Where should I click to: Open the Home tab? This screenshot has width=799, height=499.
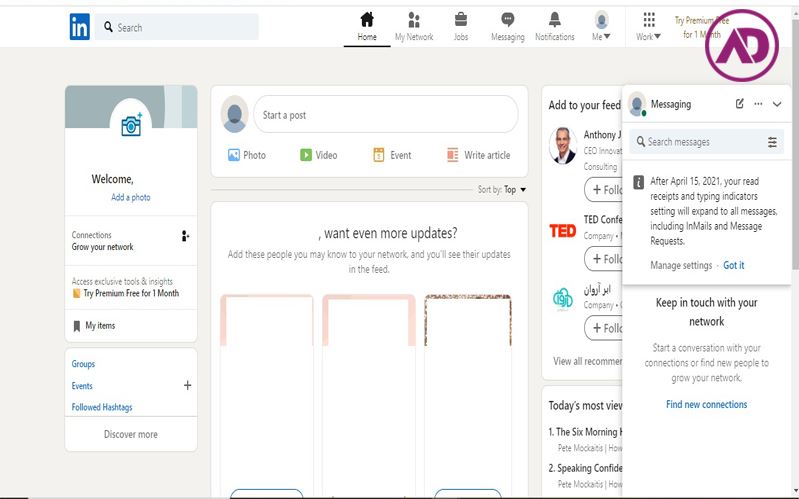pyautogui.click(x=367, y=27)
